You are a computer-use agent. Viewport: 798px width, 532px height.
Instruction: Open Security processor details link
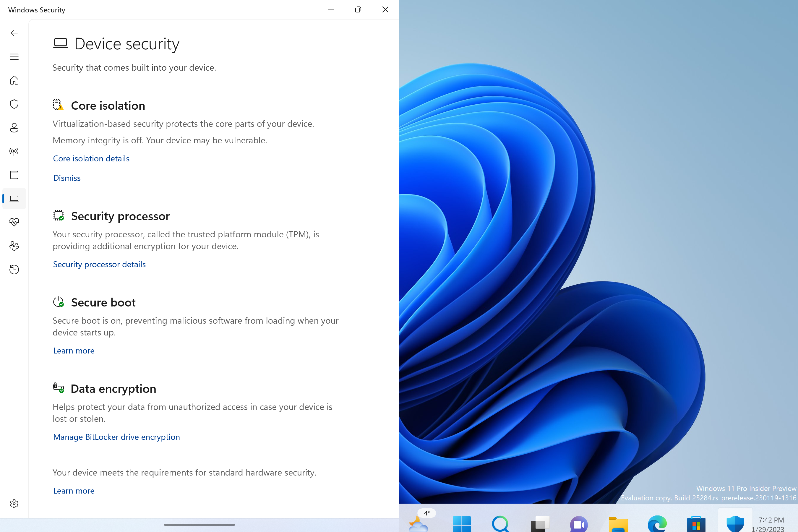click(99, 264)
